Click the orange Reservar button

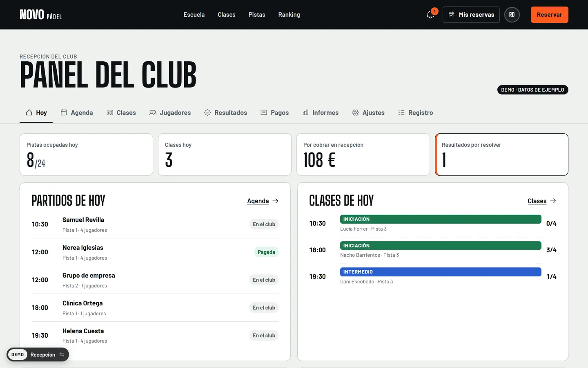point(549,15)
